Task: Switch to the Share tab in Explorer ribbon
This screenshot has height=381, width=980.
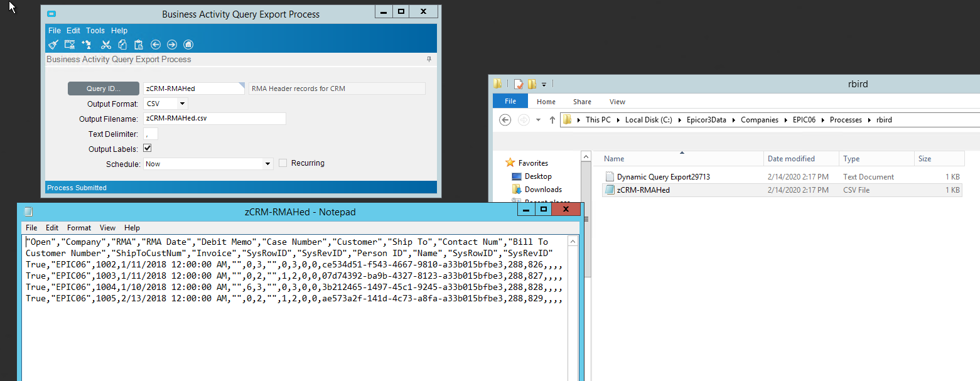Action: pos(582,102)
